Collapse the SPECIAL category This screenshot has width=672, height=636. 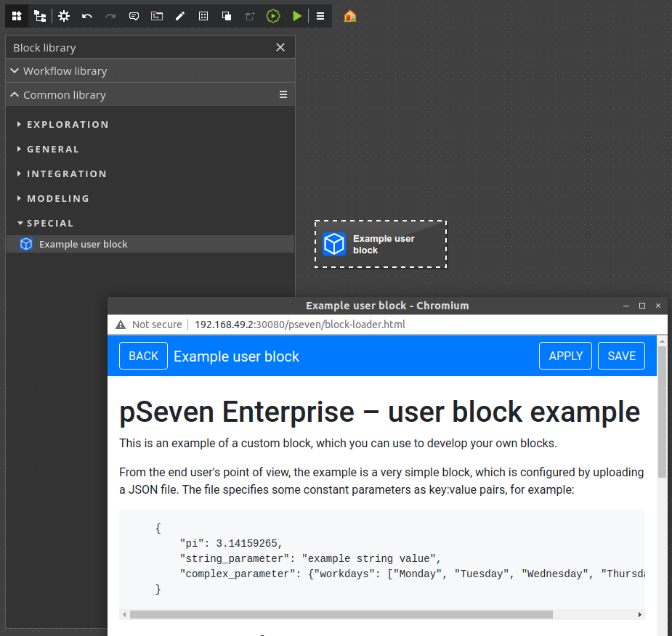pos(50,223)
